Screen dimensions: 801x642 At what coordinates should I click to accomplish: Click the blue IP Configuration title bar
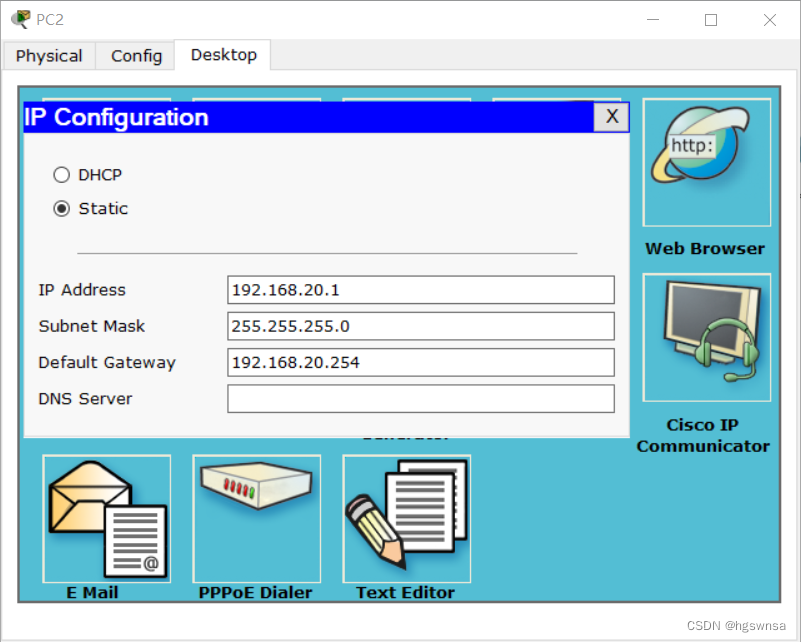[300, 117]
